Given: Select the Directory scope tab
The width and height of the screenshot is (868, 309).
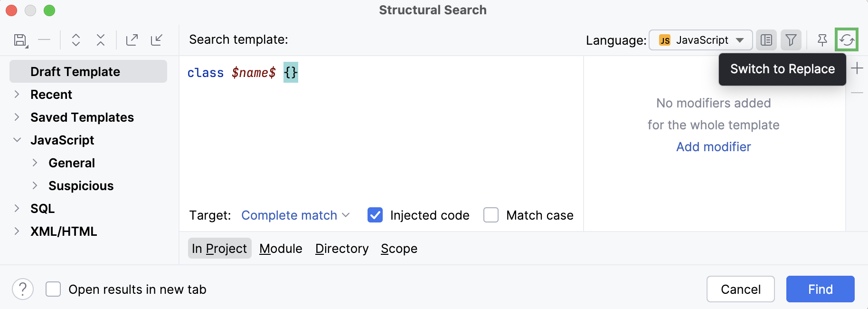Looking at the screenshot, I should pos(341,248).
